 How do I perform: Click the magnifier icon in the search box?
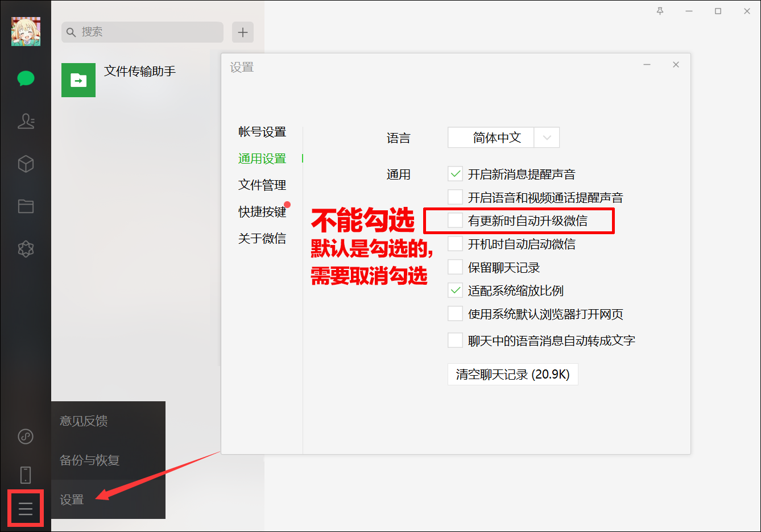(x=71, y=32)
